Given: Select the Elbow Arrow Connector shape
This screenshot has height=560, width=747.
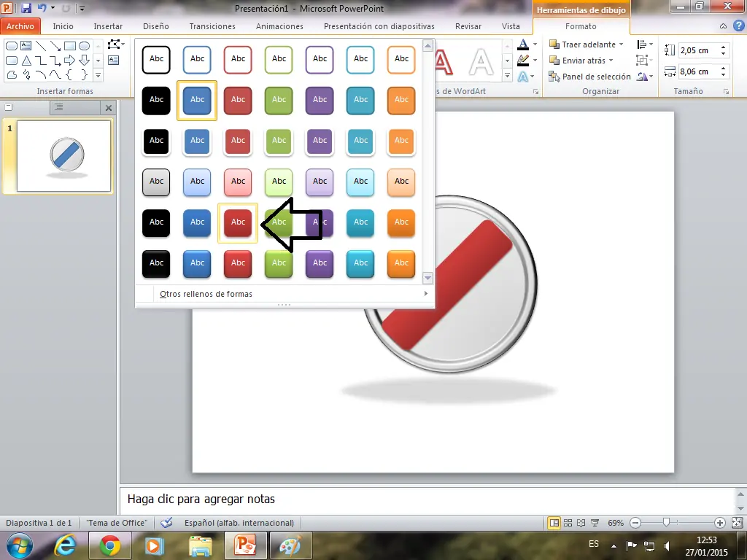Looking at the screenshot, I should point(55,61).
